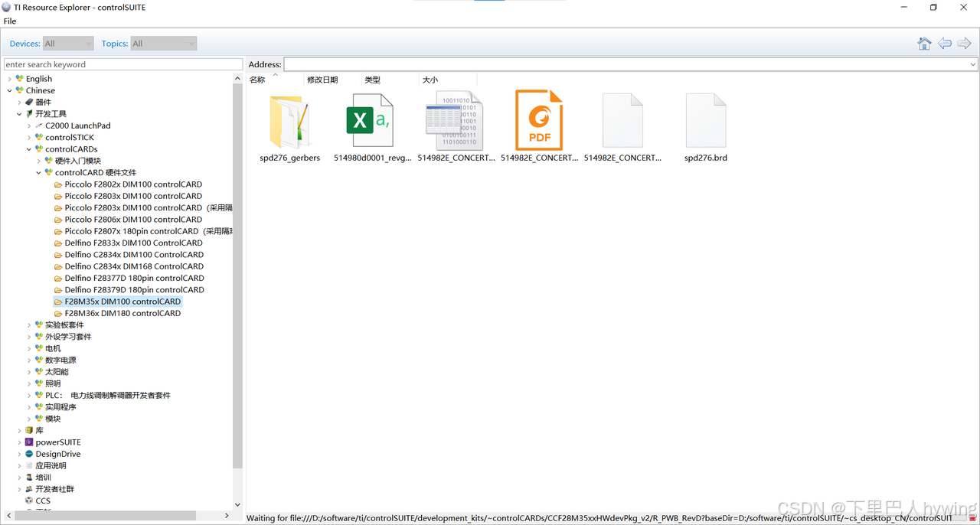Image resolution: width=980 pixels, height=525 pixels.
Task: Expand the 电机 tree node
Action: [x=29, y=348]
